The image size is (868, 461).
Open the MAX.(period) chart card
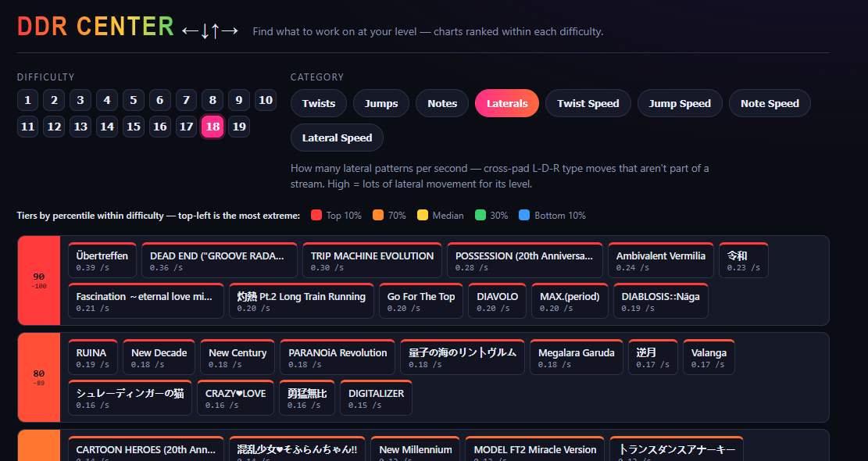coord(570,301)
